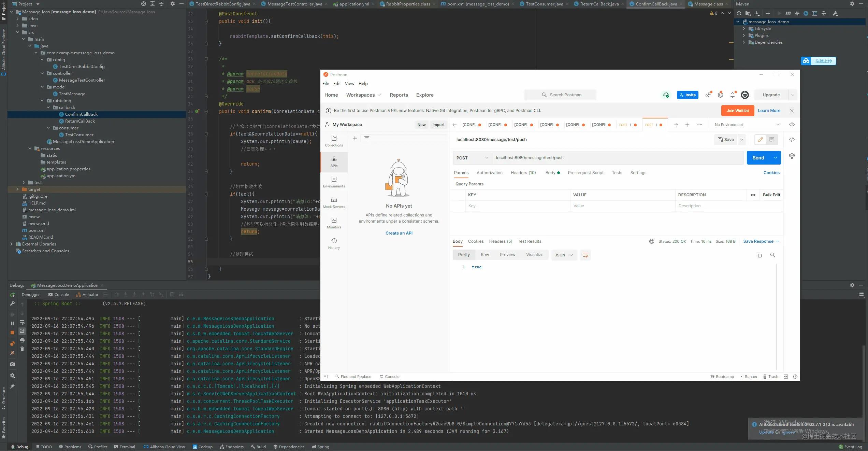Open Mock Servers in Postman sidebar
Viewport: 868px width, 451px height.
tap(334, 202)
